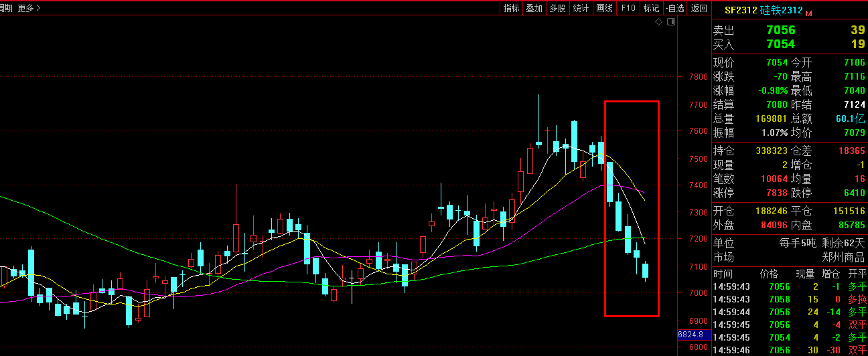Click the 买入 bid price 7054
Screen dimensions: 868x356
[780, 44]
